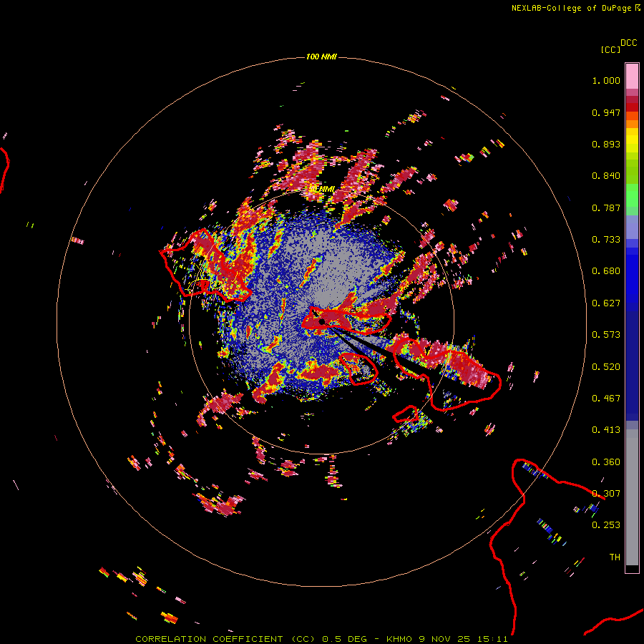Select the 0.787 legend value
Viewport: 644px width, 644px height.
(606, 208)
